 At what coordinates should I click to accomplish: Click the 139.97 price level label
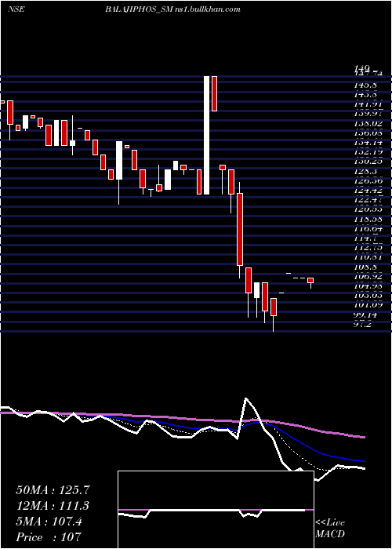[368, 114]
